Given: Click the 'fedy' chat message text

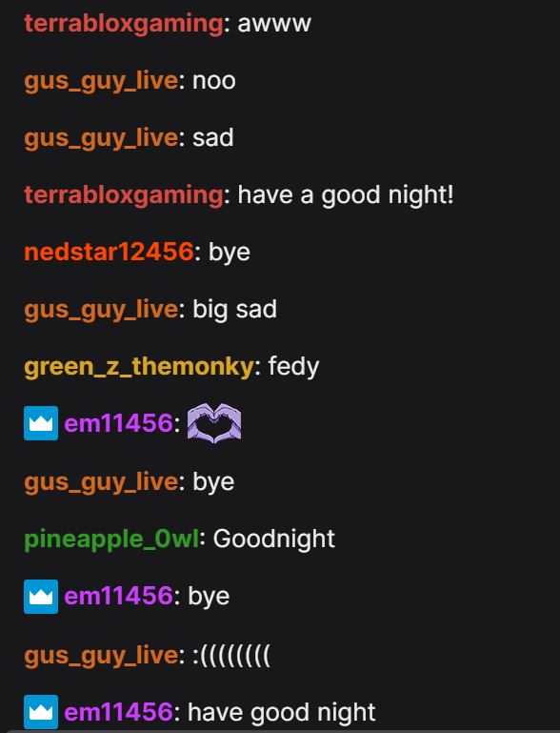Looking at the screenshot, I should [x=293, y=366].
